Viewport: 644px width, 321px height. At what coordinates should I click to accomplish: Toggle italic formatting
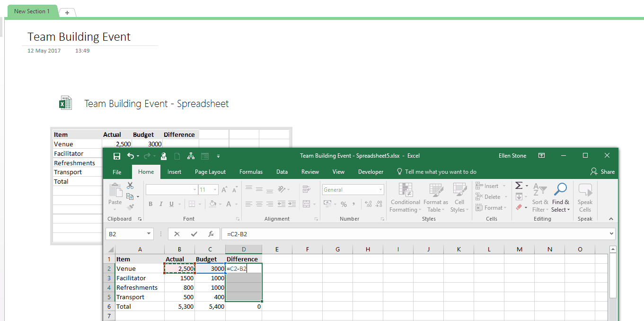pyautogui.click(x=161, y=204)
